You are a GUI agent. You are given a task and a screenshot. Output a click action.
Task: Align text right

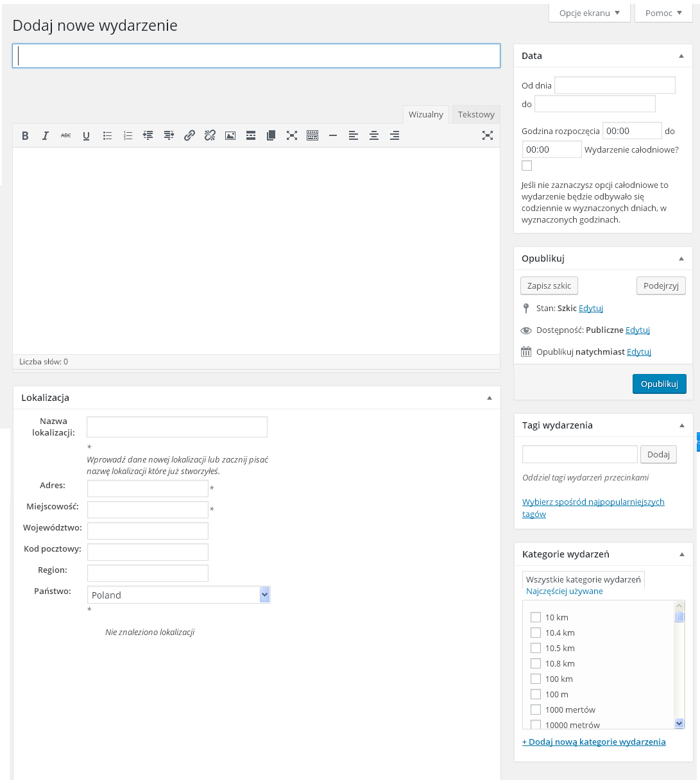tap(395, 135)
